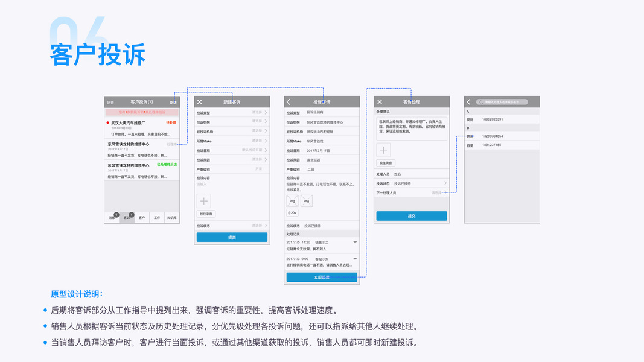
Task: Open 投诉状态 chevron in 新建客诉
Action: point(266,226)
